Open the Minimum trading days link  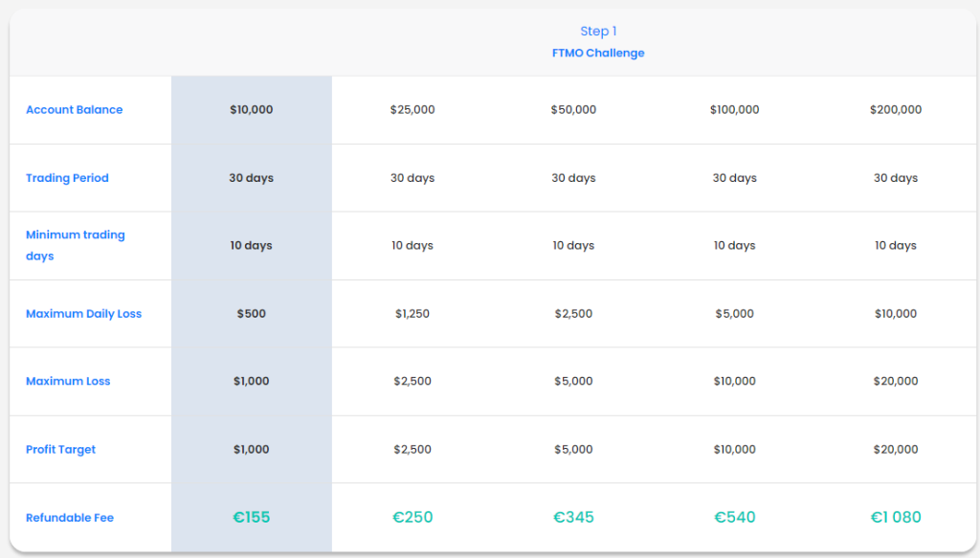[76, 245]
